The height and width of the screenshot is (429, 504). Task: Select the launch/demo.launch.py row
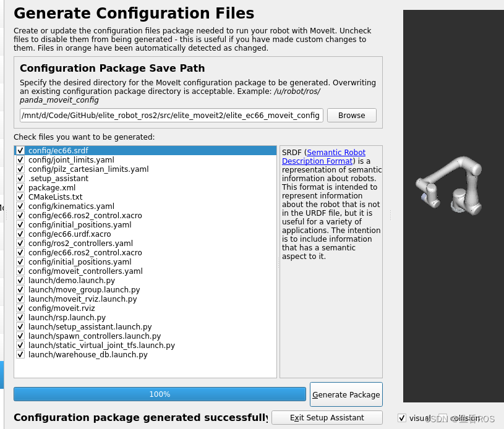coord(145,281)
